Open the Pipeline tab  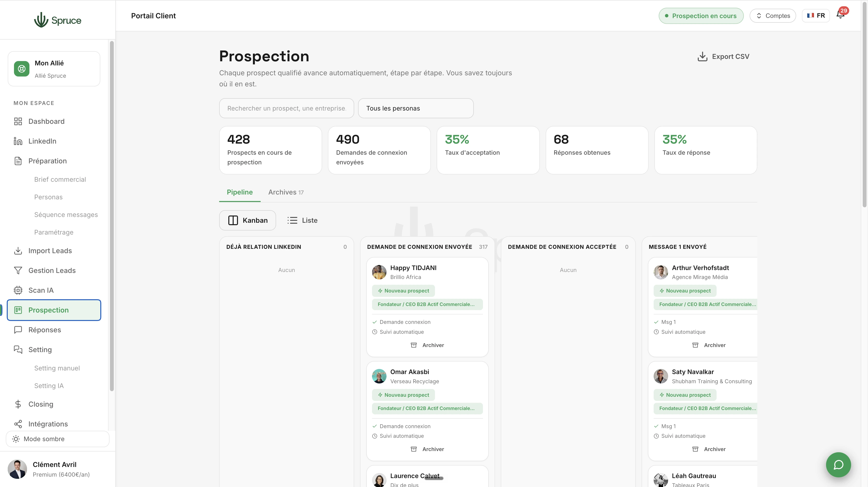[240, 192]
